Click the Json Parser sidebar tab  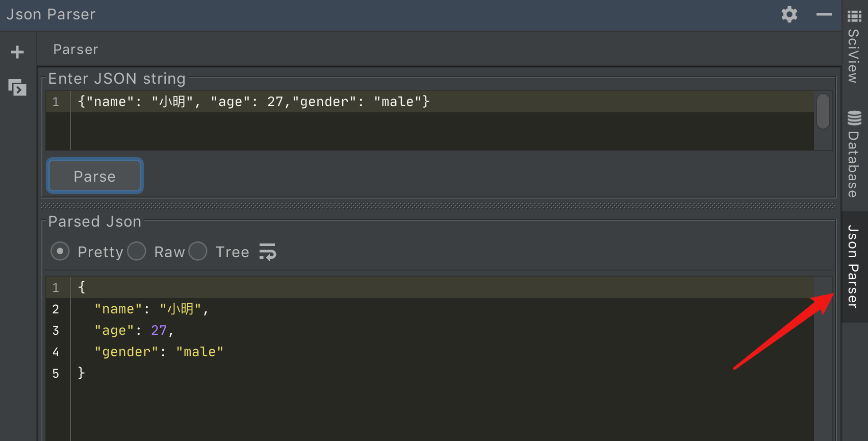coord(854,266)
